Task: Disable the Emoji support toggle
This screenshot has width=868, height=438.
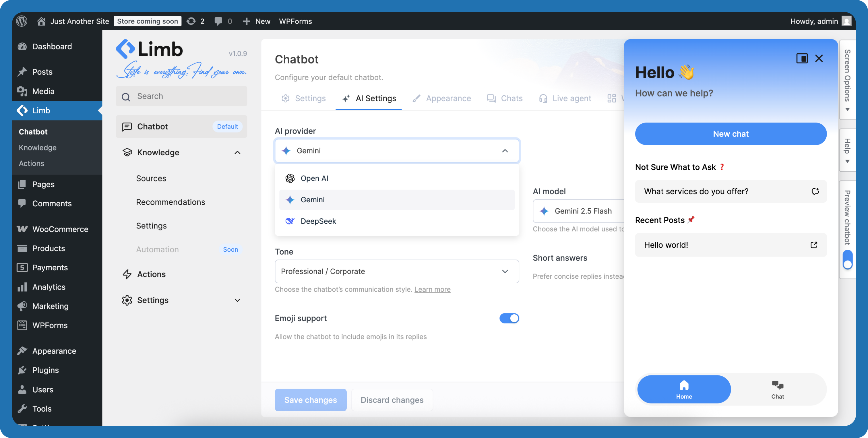Action: (509, 318)
